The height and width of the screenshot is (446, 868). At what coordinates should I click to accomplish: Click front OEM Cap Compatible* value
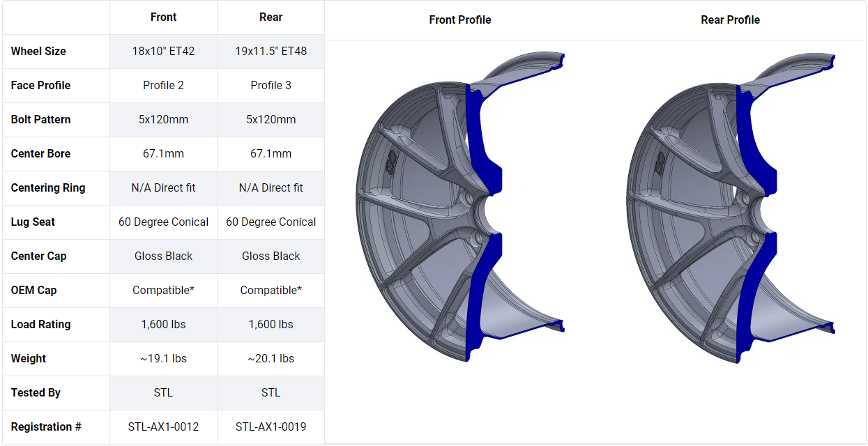click(163, 291)
